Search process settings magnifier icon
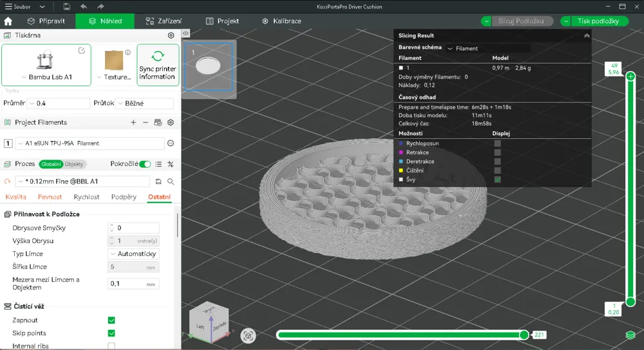This screenshot has width=644, height=350. [x=171, y=181]
